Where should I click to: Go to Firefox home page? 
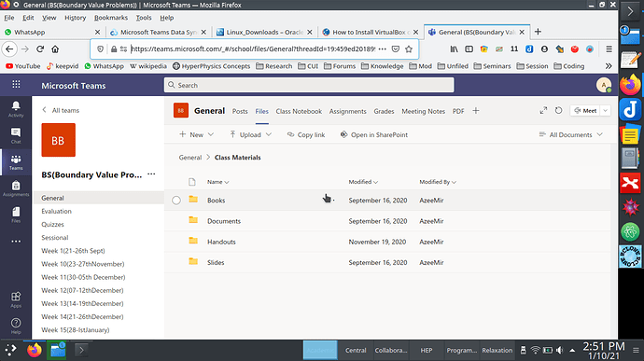55,49
